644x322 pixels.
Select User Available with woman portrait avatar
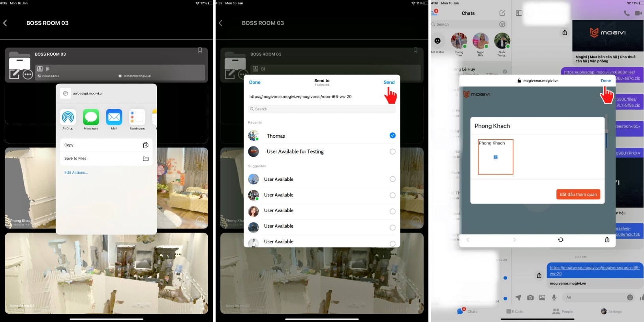click(322, 211)
